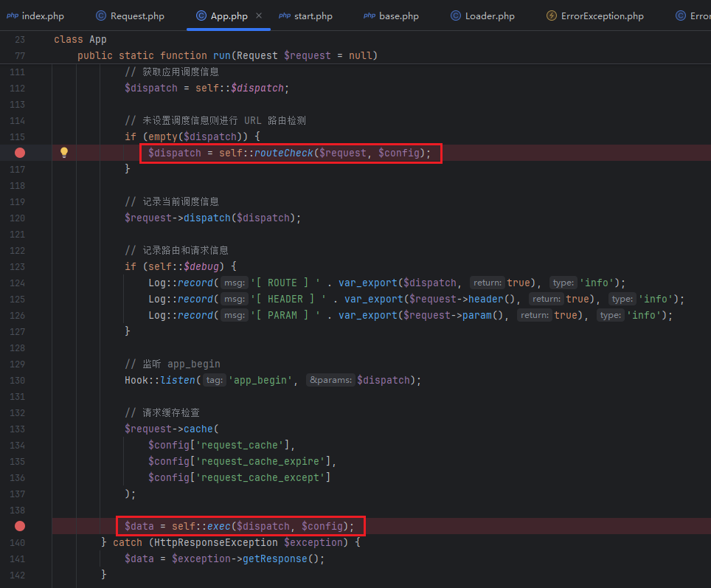Click the class icon on Request.php tab
711x588 pixels.
click(x=101, y=16)
